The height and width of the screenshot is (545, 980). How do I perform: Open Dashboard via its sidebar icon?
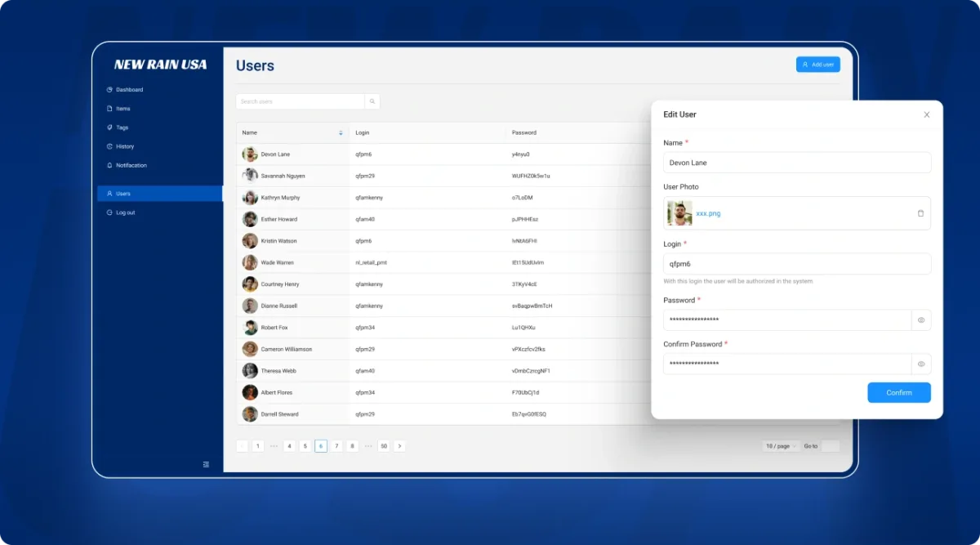coord(109,90)
